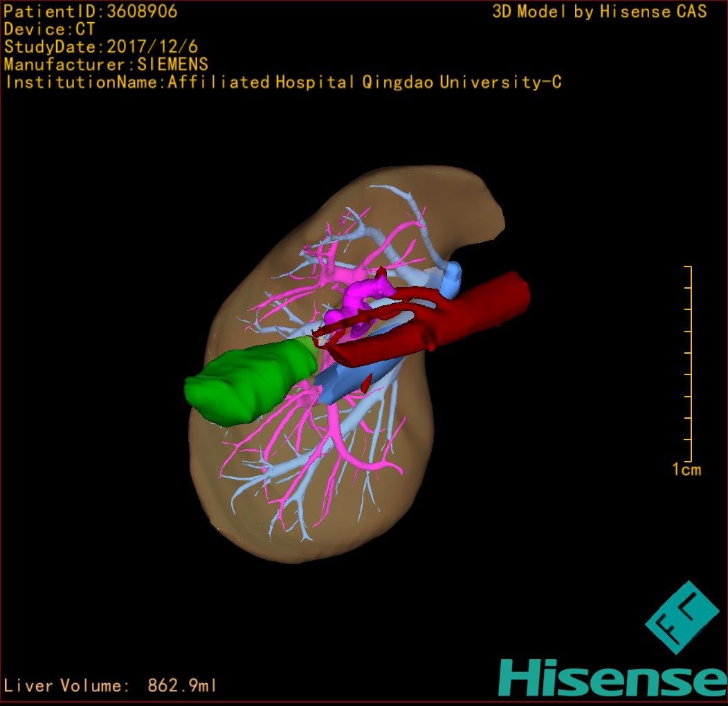Click the InstitutionName Affiliated Hospital Qingdao University text
This screenshot has width=728, height=706.
[284, 82]
